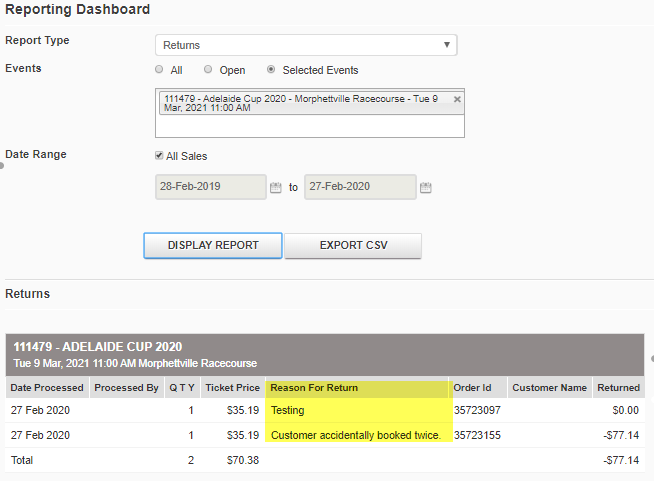Uncheck the All Sales checkbox
Image resolution: width=654 pixels, height=481 pixels.
tap(159, 156)
